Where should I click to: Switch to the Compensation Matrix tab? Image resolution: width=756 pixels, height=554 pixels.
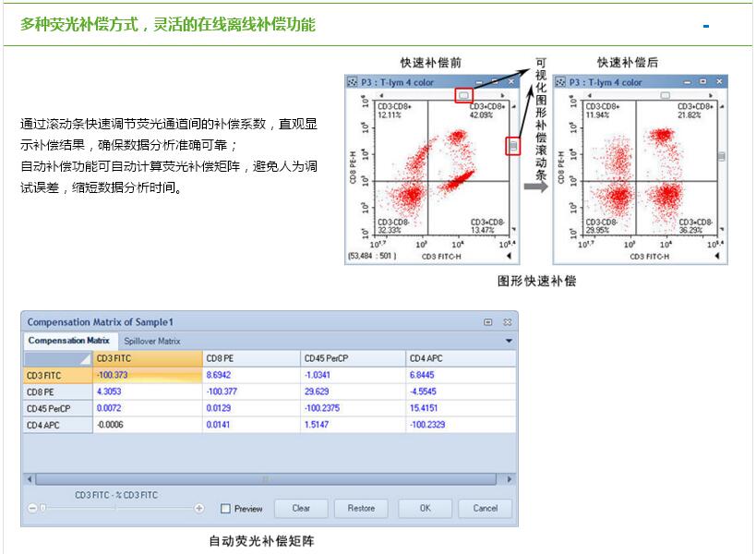69,341
